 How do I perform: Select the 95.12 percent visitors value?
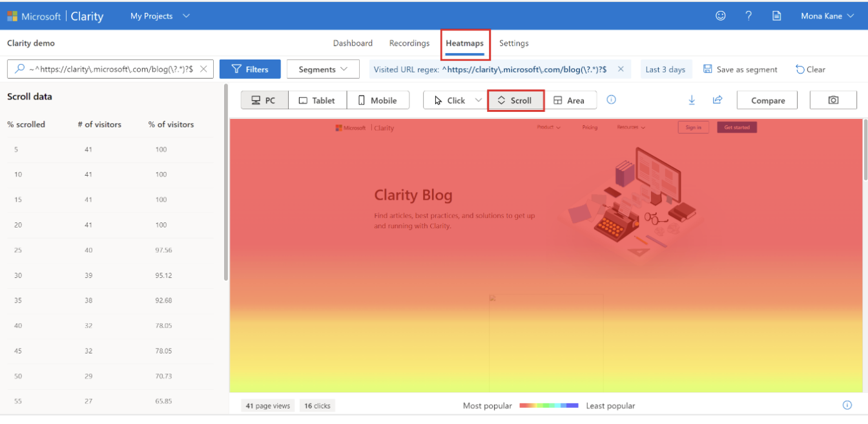point(163,275)
